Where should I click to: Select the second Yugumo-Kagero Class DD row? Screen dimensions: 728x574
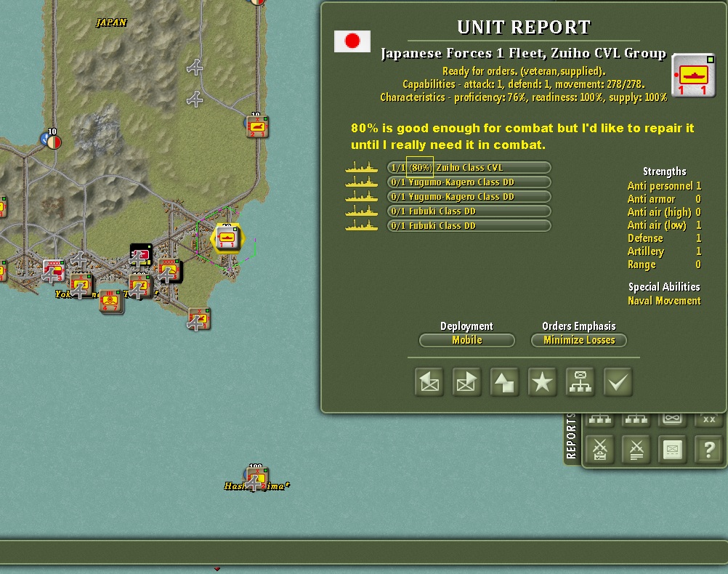point(469,196)
